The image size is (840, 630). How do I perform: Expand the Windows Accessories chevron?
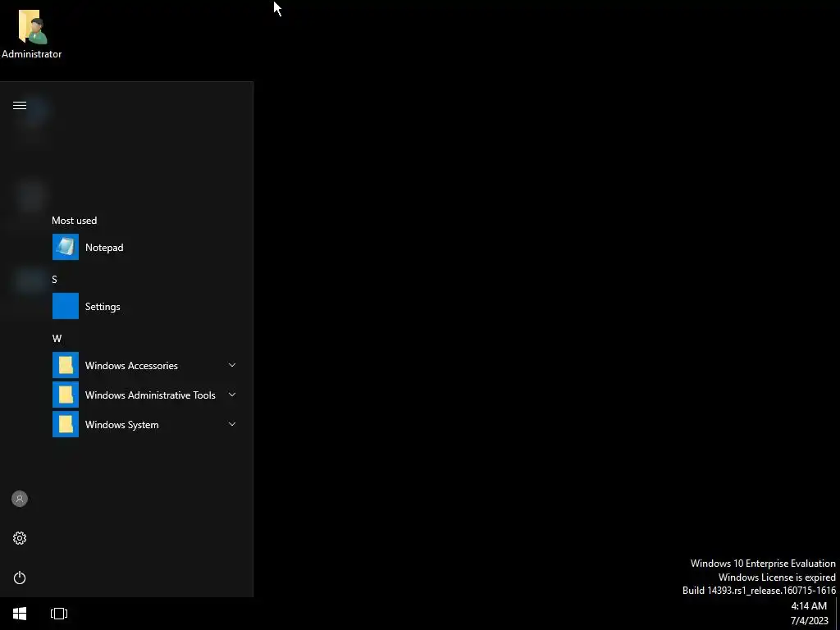coord(232,365)
